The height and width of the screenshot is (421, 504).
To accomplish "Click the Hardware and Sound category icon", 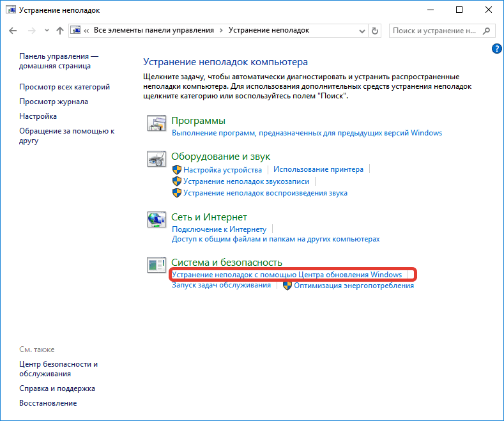I will point(157,159).
